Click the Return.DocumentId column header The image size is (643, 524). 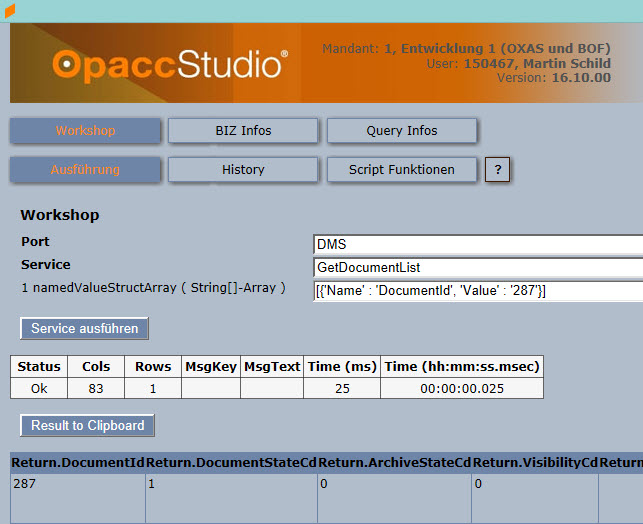(x=78, y=462)
